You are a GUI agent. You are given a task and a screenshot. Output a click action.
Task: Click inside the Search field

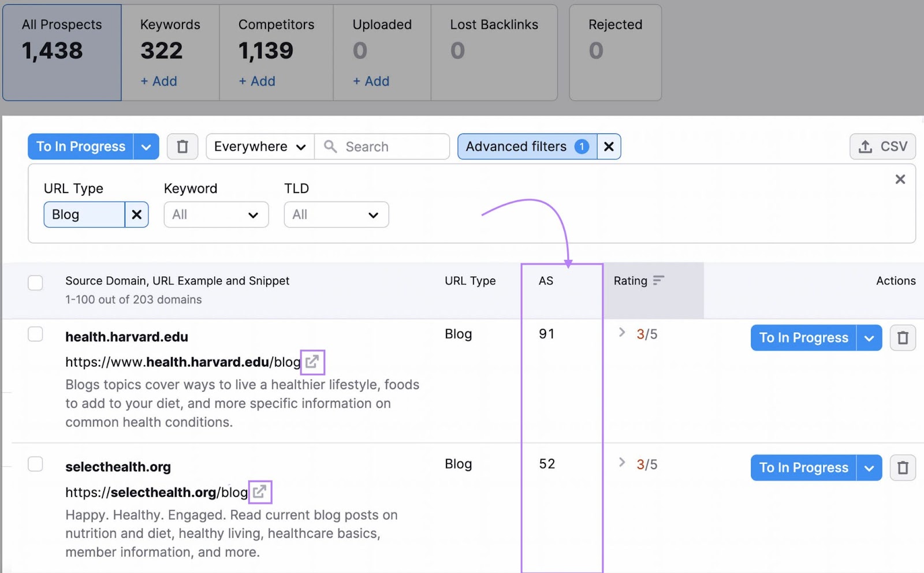(x=381, y=146)
